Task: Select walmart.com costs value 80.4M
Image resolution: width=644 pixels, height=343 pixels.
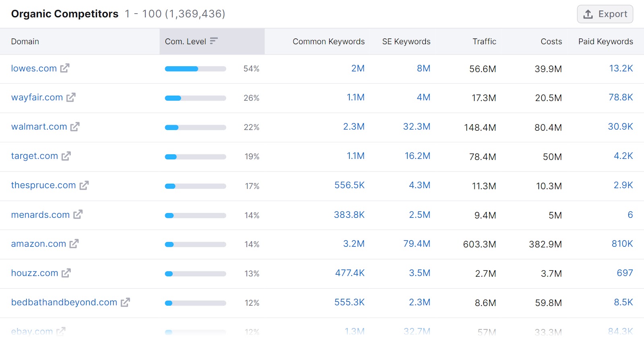Action: pos(548,127)
